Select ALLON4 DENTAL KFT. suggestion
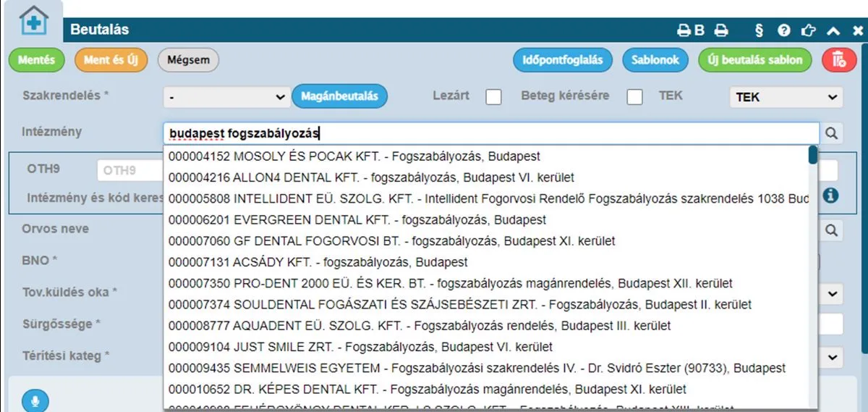Screen dimensions: 868x412 (485, 177)
